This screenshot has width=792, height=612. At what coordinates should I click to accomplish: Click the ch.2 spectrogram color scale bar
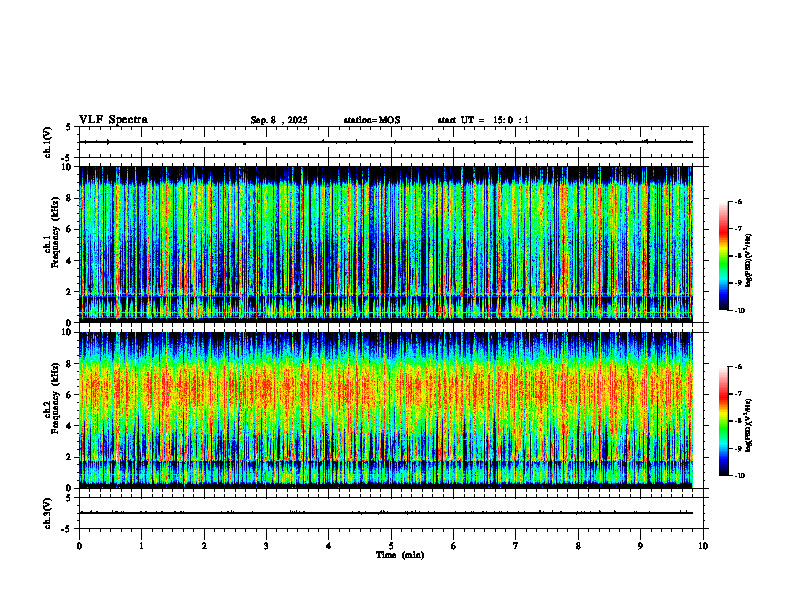coord(723,421)
